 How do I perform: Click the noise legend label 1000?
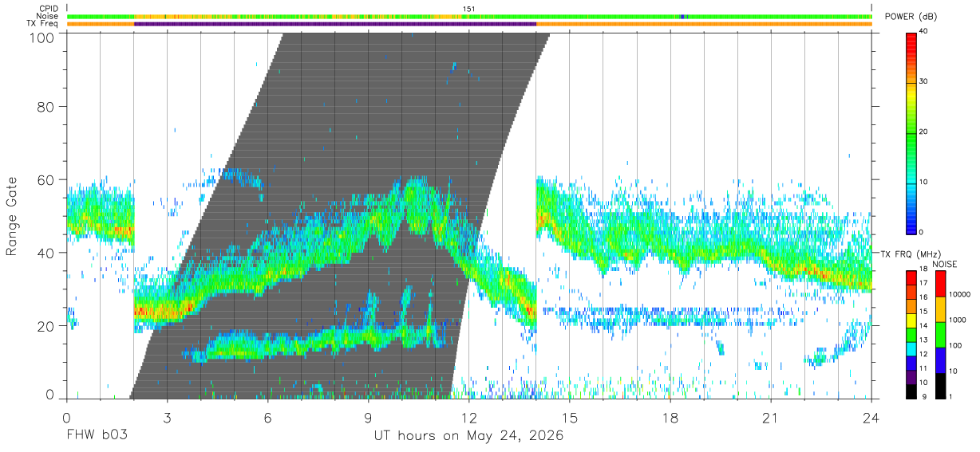point(959,320)
